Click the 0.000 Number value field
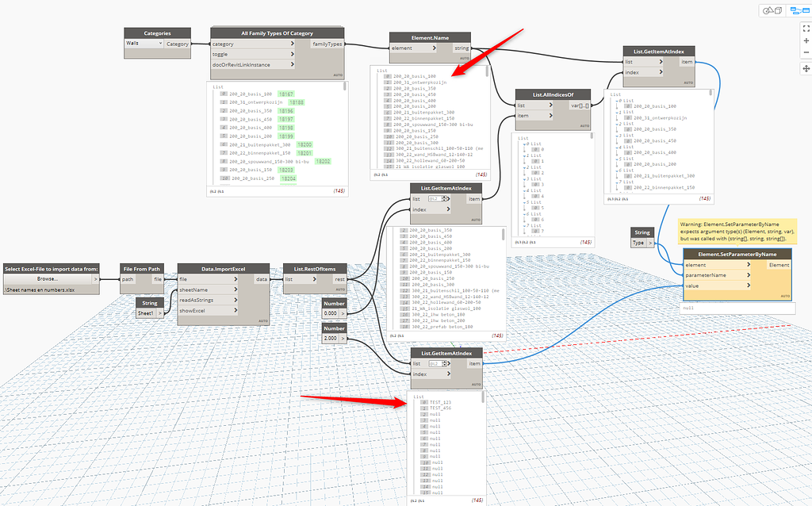Image resolution: width=812 pixels, height=506 pixels. [x=331, y=313]
